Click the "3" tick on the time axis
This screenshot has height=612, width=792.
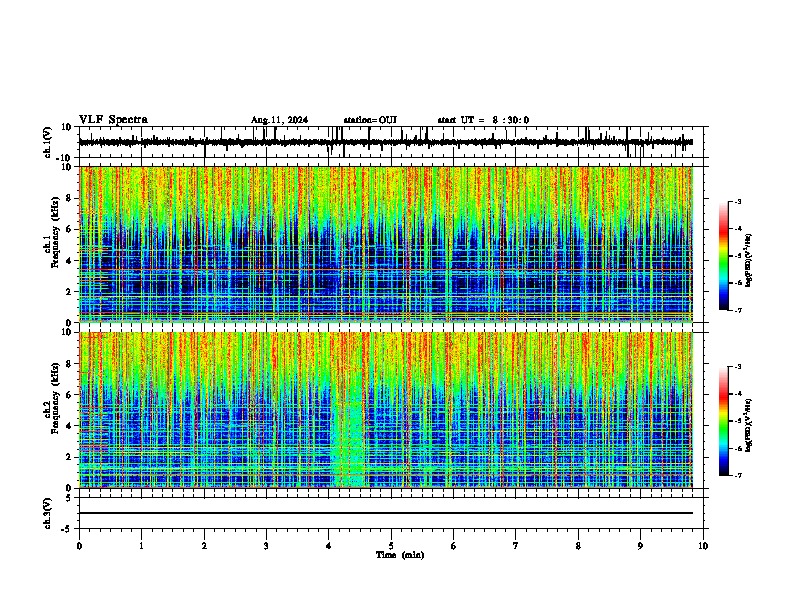[x=266, y=546]
